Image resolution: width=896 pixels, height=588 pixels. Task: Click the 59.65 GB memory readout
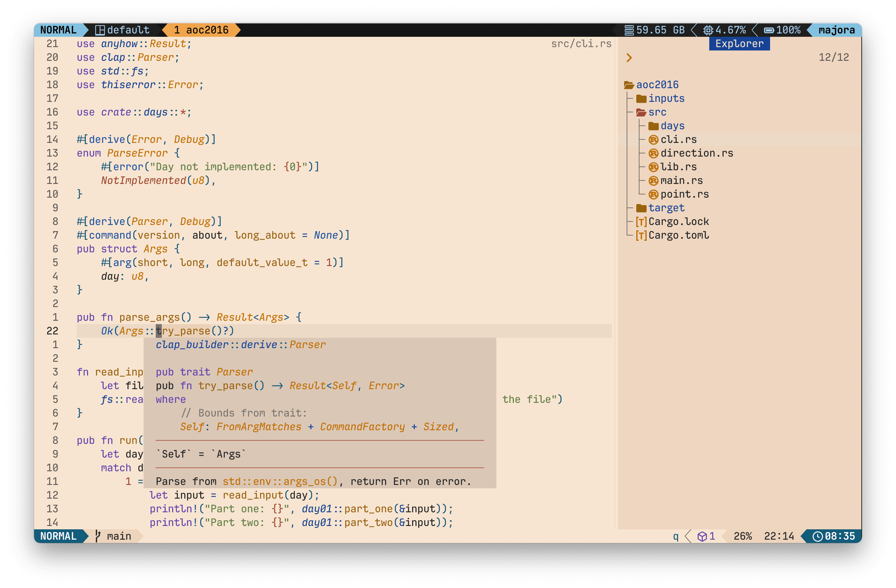pyautogui.click(x=660, y=30)
